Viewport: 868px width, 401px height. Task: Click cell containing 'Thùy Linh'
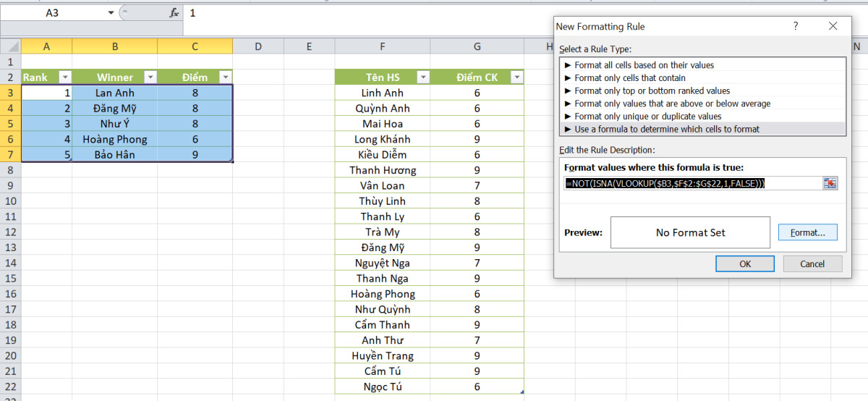point(382,201)
